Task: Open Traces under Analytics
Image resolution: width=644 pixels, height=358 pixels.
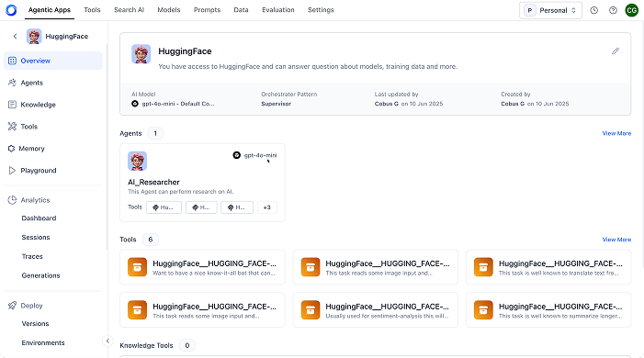Action: pyautogui.click(x=32, y=257)
